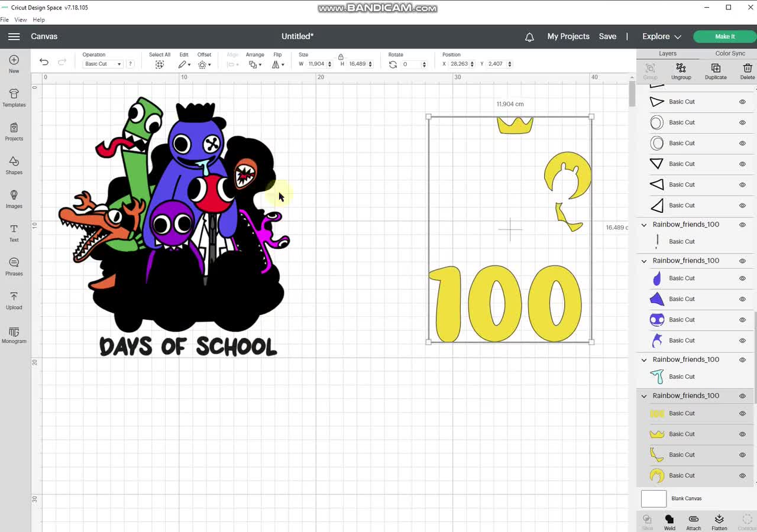
Task: Collapse the group containing the blue layers
Action: point(644,261)
